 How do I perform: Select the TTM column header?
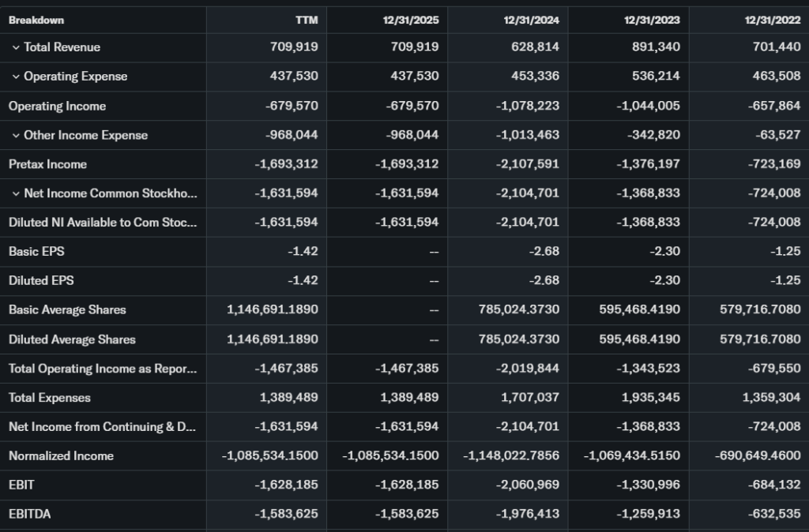(307, 20)
